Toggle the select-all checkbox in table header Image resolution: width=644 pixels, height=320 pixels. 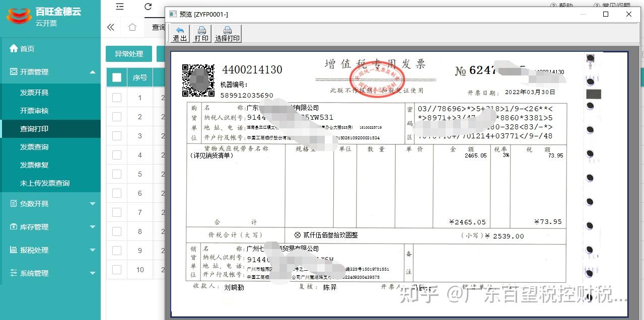pos(117,77)
